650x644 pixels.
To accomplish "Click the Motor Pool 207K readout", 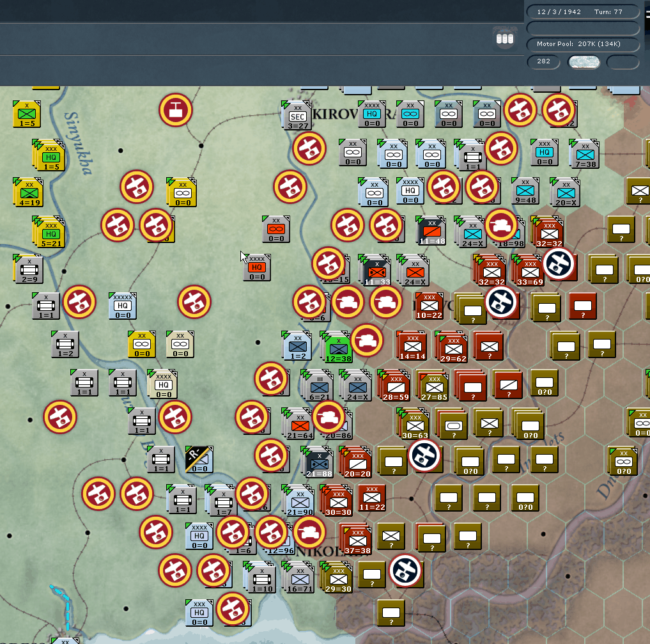I will click(582, 44).
